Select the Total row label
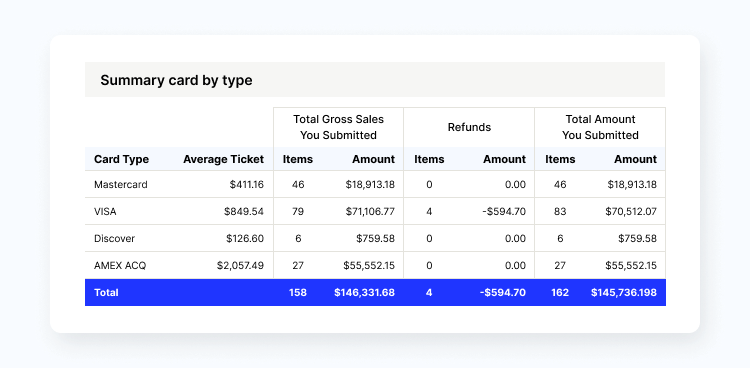 click(106, 292)
